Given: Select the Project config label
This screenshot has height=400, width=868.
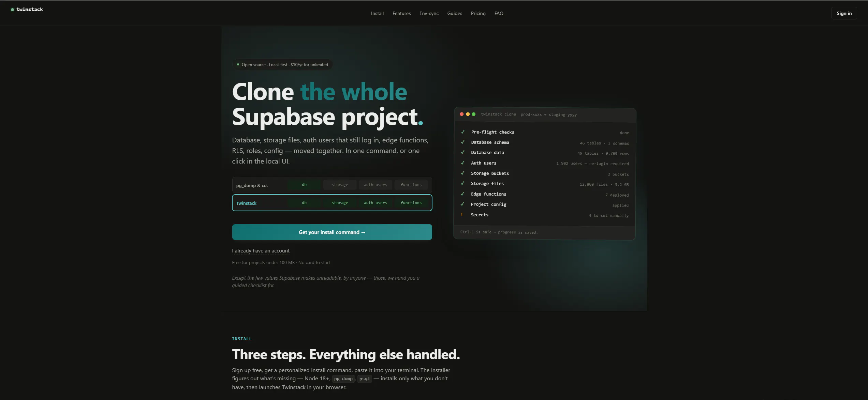Looking at the screenshot, I should [488, 204].
